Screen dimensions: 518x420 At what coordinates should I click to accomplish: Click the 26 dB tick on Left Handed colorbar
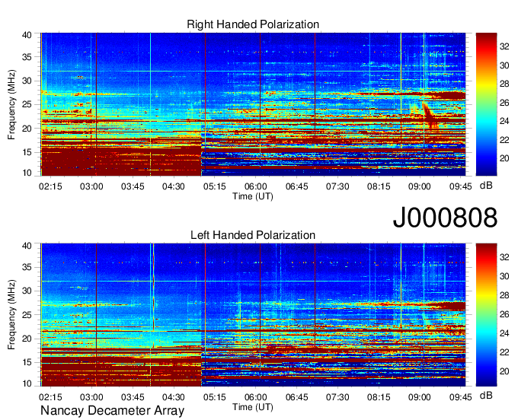point(504,314)
